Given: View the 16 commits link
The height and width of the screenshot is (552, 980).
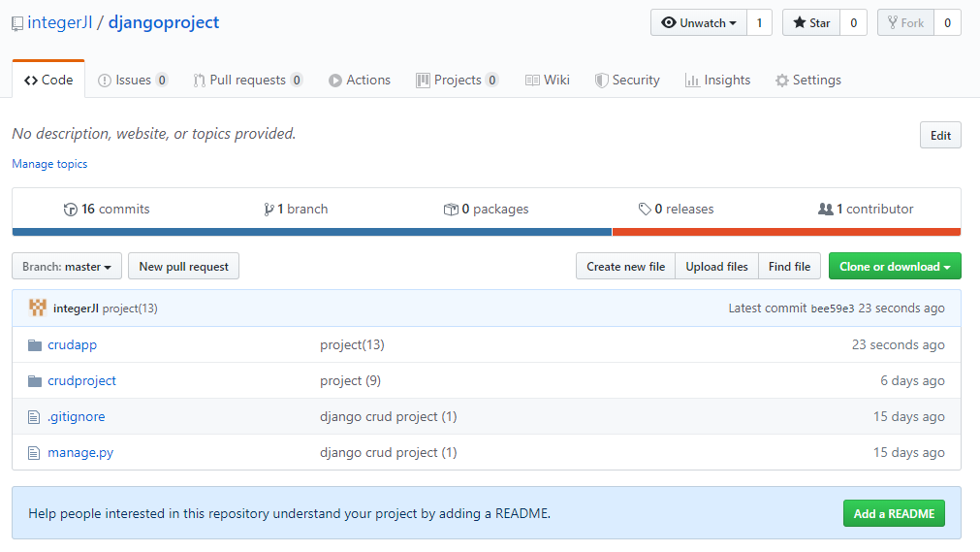Looking at the screenshot, I should click(x=107, y=209).
